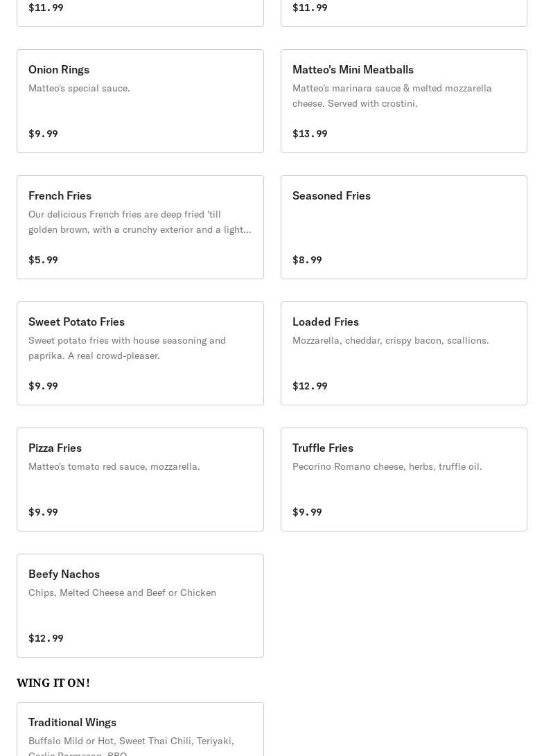
Task: Click the Onion Rings "Matteo's special sauce" description
Action: [79, 88]
